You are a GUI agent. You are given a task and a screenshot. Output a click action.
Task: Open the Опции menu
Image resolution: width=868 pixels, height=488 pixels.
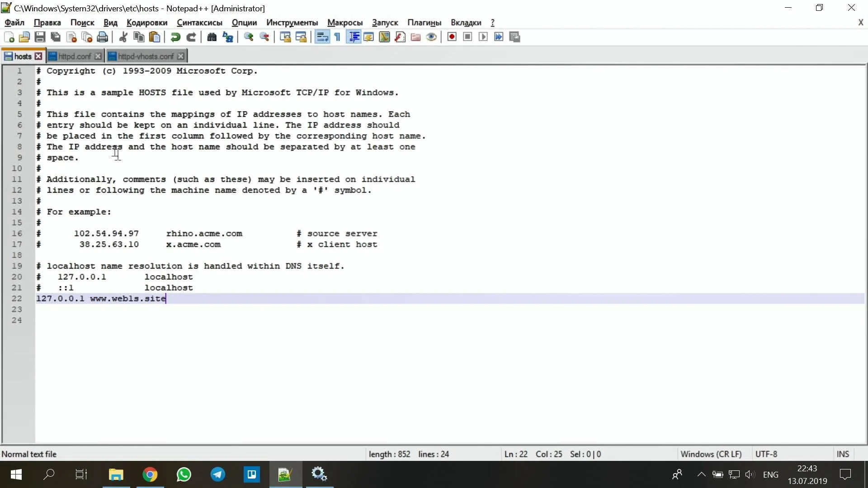[x=244, y=23]
